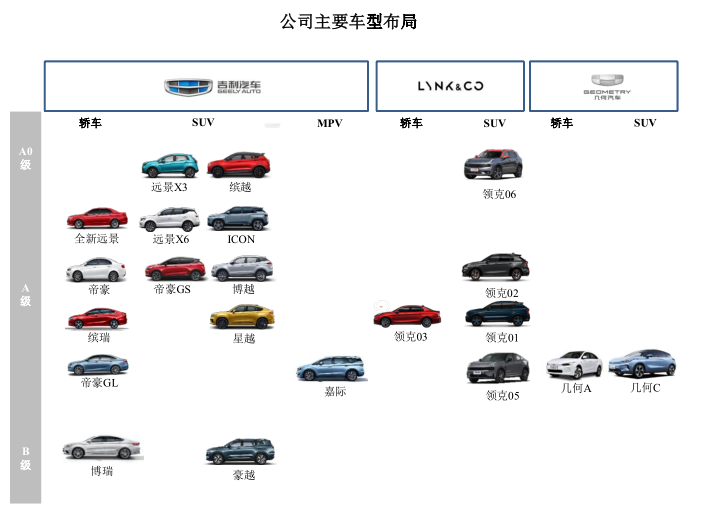Image resolution: width=711 pixels, height=514 pixels.
Task: Select the teal 远景X3 car image
Action: coord(170,165)
